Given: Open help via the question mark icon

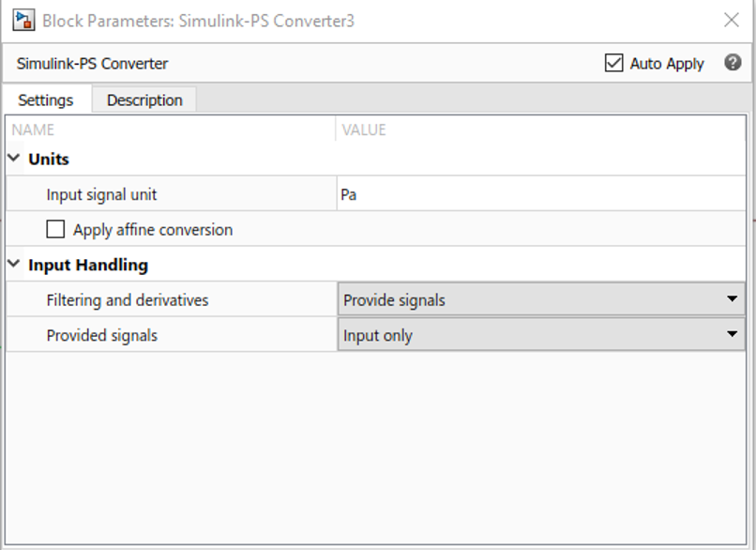Looking at the screenshot, I should click(x=733, y=63).
